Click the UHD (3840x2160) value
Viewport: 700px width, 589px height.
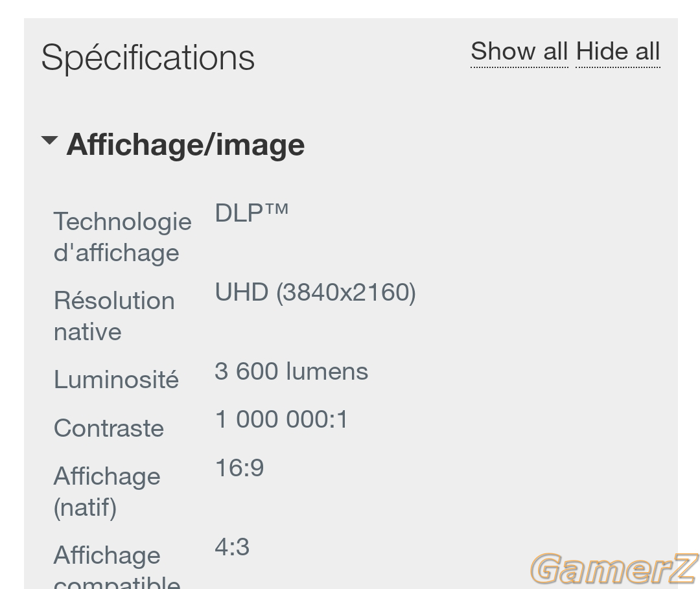(315, 292)
